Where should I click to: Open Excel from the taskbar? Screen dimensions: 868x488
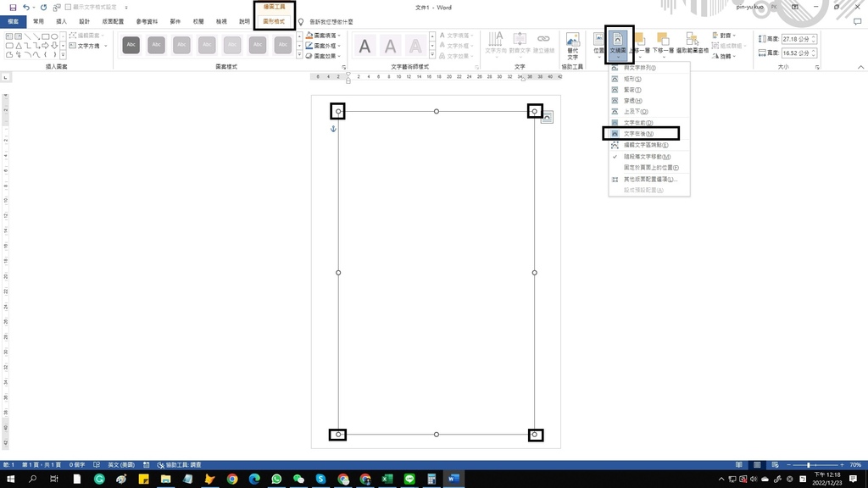coord(387,479)
